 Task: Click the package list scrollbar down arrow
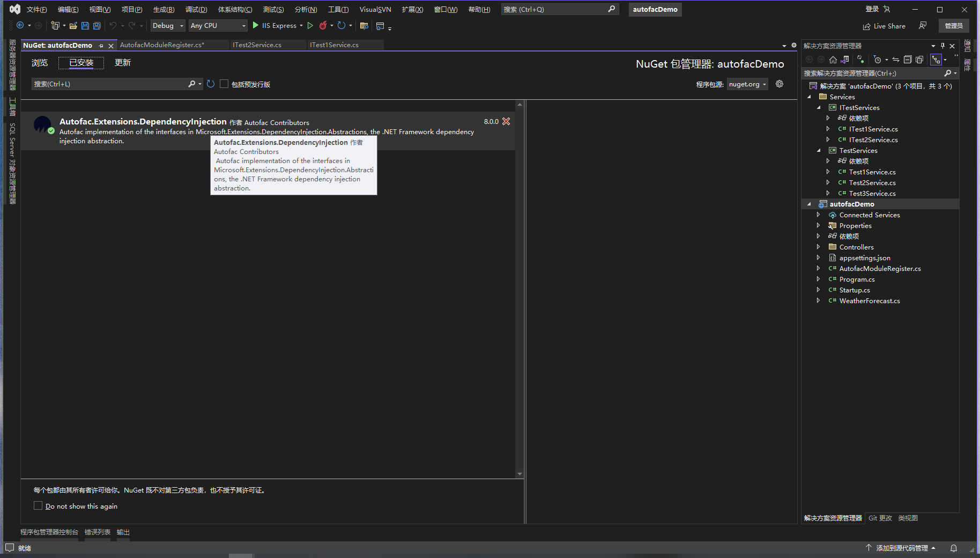[519, 474]
